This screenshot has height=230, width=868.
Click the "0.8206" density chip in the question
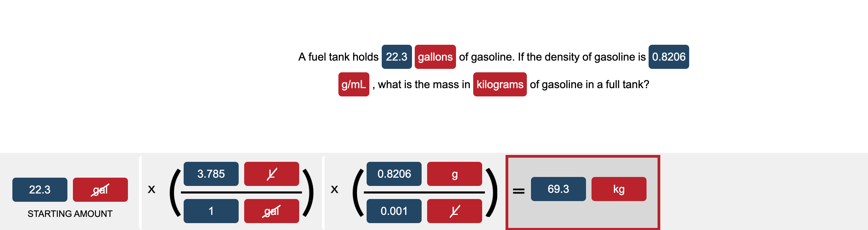pyautogui.click(x=668, y=56)
